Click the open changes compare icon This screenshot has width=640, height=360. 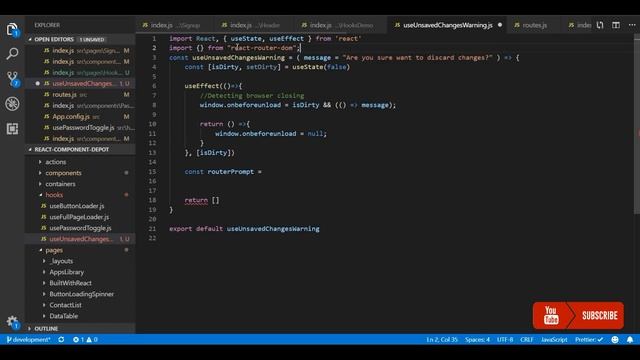tap(600, 25)
